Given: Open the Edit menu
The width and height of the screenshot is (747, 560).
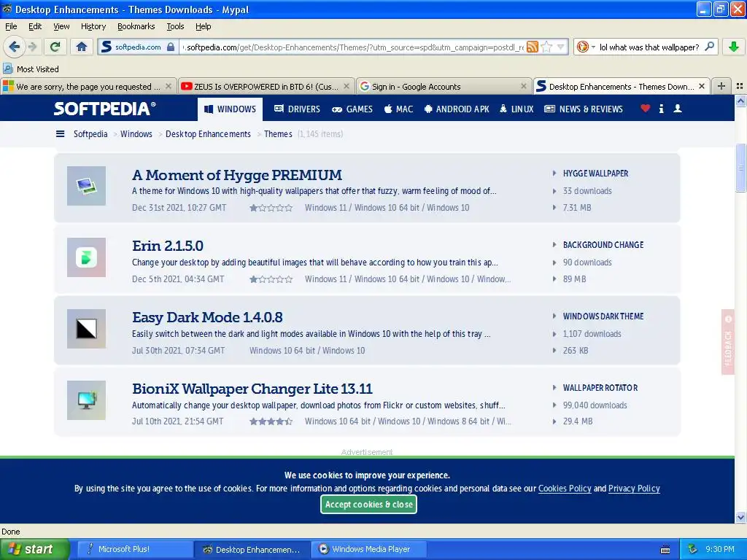Looking at the screenshot, I should click(x=35, y=26).
